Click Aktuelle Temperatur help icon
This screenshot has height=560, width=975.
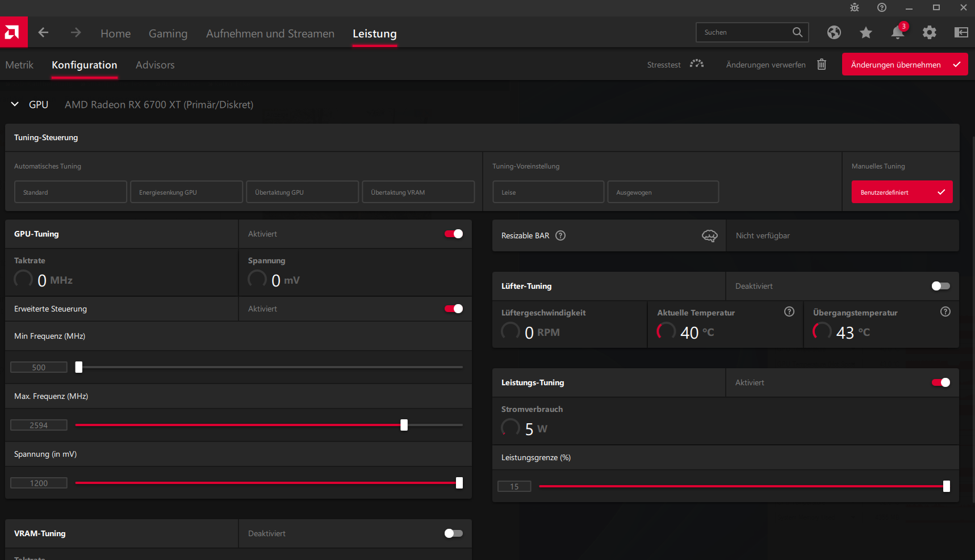click(789, 311)
